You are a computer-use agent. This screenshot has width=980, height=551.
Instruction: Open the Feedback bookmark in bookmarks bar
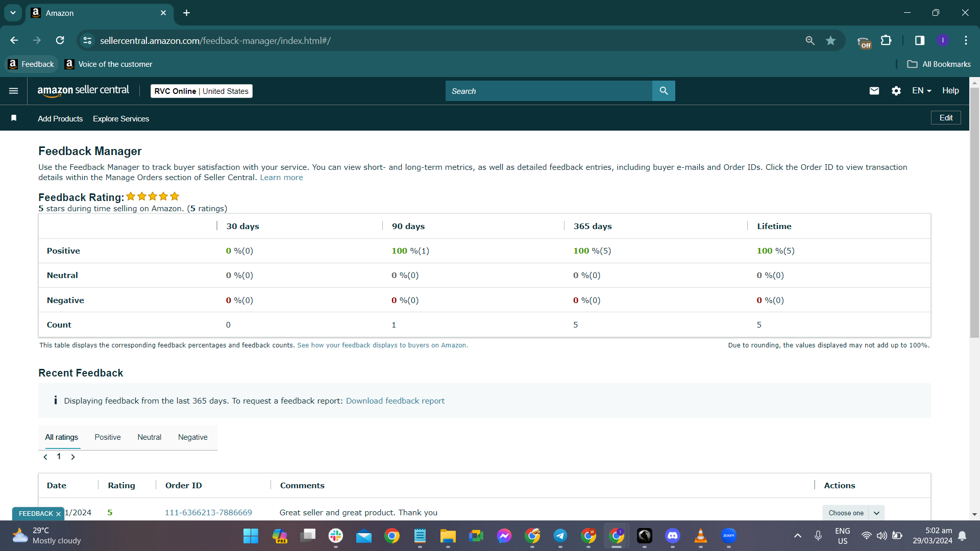pos(31,64)
